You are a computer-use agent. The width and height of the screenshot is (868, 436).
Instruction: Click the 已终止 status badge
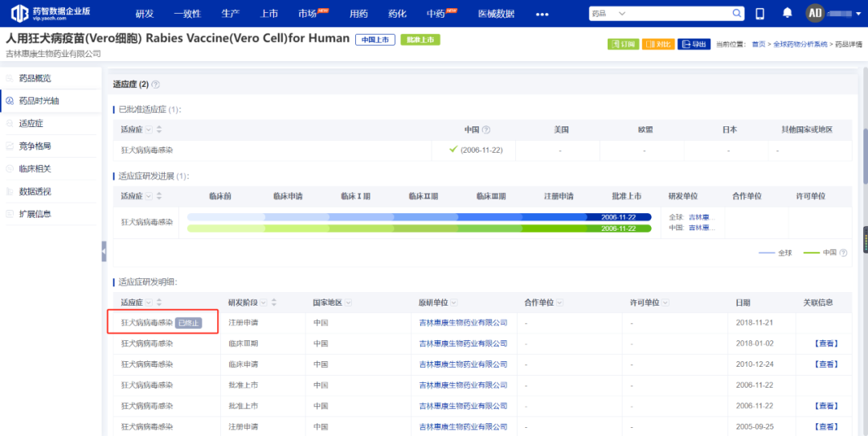coord(189,323)
